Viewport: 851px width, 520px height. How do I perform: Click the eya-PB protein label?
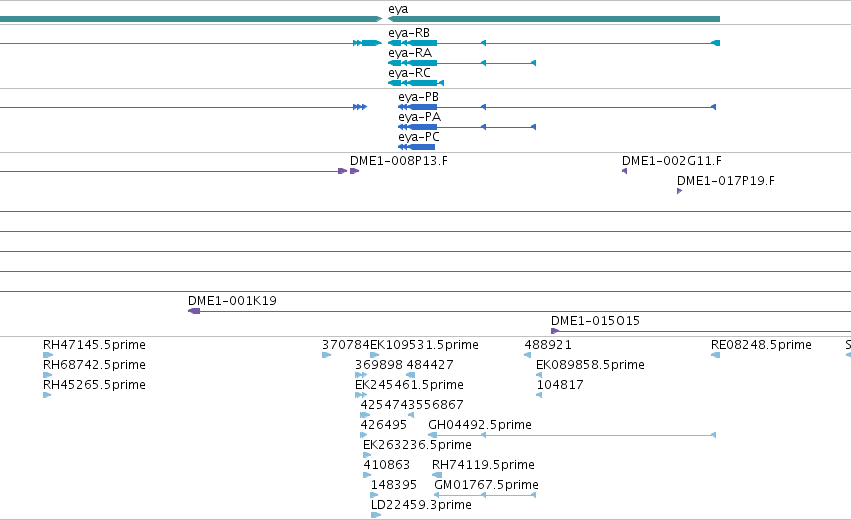(418, 97)
